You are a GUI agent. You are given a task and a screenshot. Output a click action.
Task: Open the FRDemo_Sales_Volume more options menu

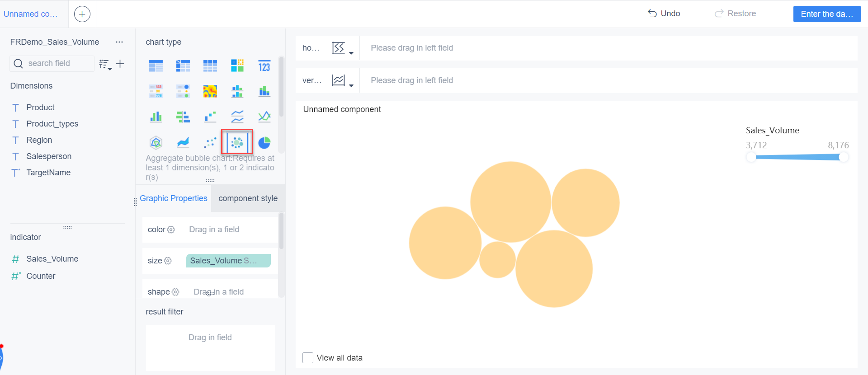click(x=119, y=42)
